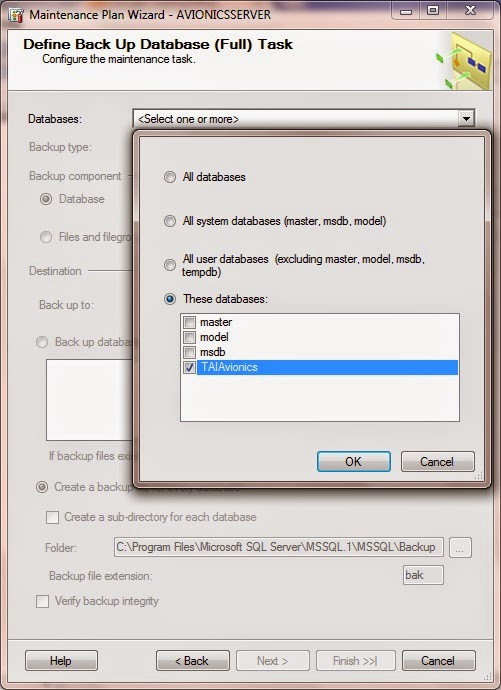The width and height of the screenshot is (501, 690).
Task: Click the Next wizard button
Action: click(273, 661)
